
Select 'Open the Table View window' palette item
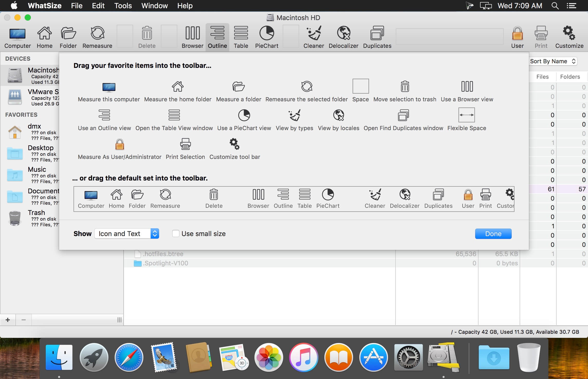coord(174,120)
